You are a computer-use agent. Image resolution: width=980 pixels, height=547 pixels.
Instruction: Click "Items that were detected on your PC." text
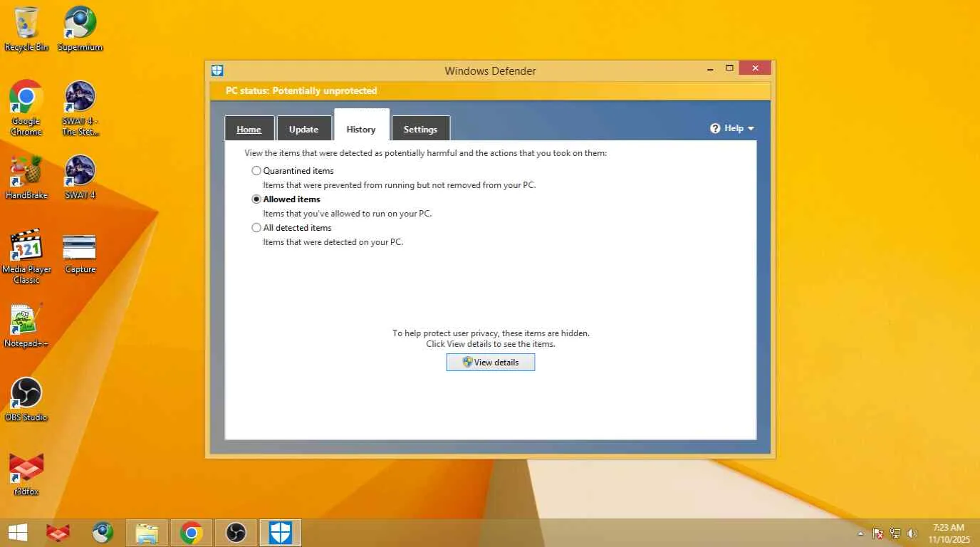pyautogui.click(x=333, y=242)
